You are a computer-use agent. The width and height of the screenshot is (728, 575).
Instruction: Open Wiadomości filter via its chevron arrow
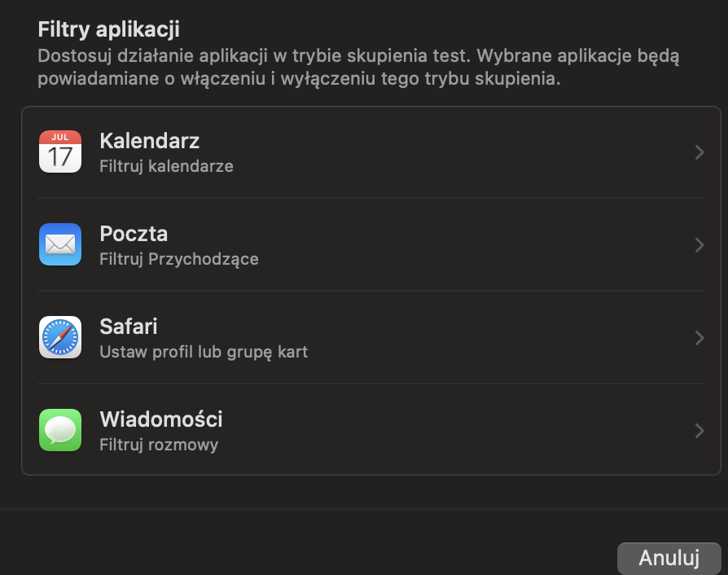coord(699,431)
